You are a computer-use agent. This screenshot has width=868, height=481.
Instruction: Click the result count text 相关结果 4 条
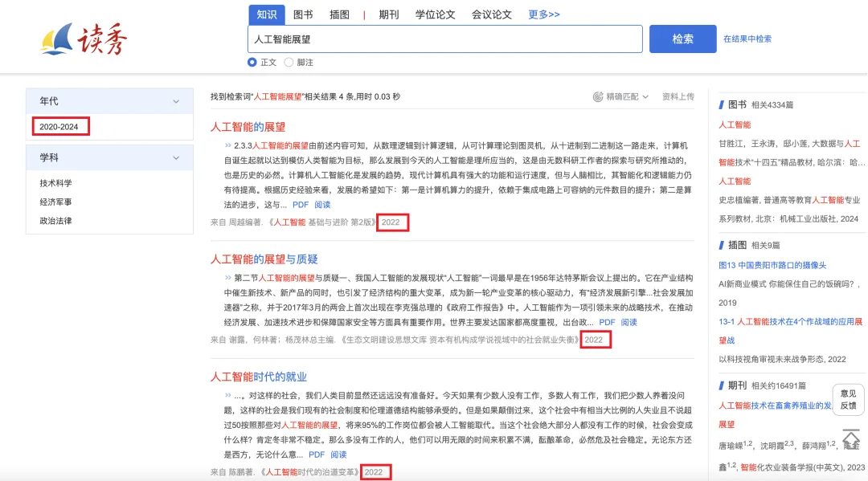point(330,96)
